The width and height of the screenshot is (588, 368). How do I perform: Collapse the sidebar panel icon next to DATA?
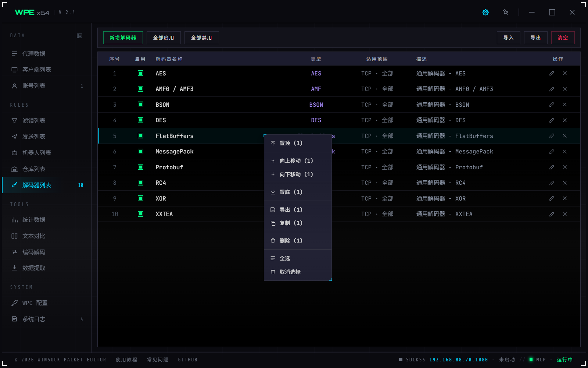[x=79, y=36]
